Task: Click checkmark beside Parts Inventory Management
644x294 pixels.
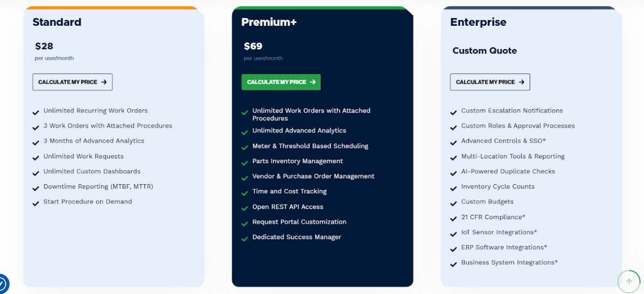Action: (x=245, y=162)
